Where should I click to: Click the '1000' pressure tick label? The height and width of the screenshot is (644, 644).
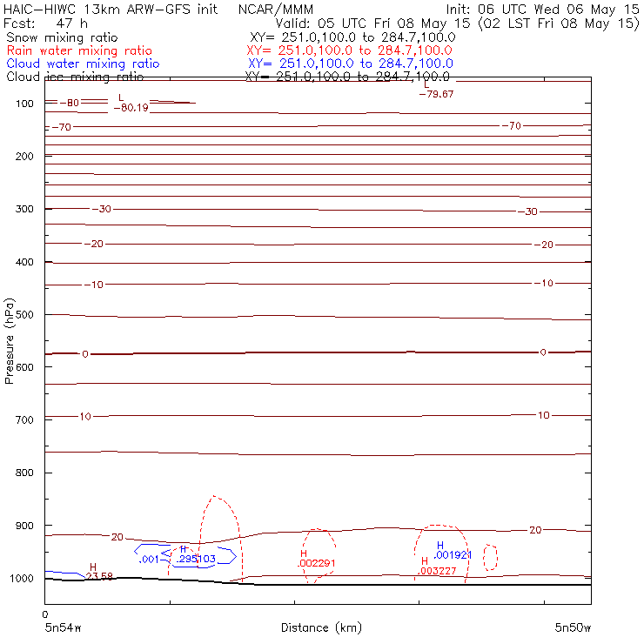pos(22,579)
